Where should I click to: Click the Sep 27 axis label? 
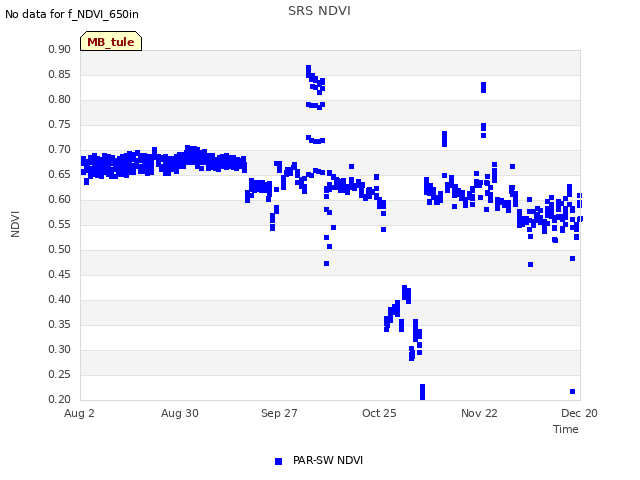pyautogui.click(x=279, y=413)
